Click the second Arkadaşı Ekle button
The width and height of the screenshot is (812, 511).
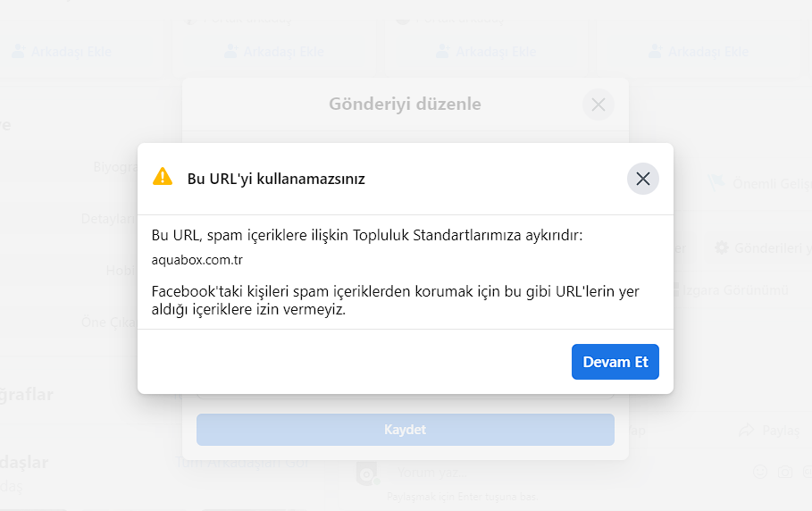[x=274, y=52]
